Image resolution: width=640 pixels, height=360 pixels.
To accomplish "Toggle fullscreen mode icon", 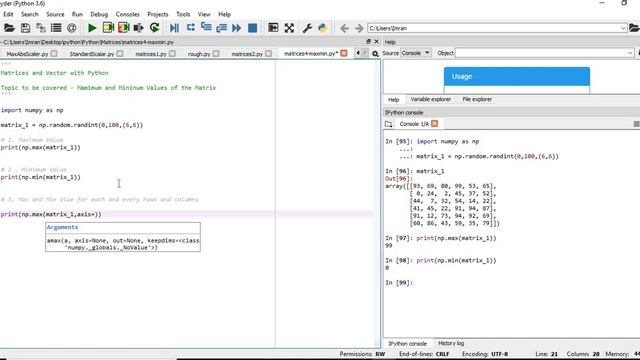I will (289, 28).
